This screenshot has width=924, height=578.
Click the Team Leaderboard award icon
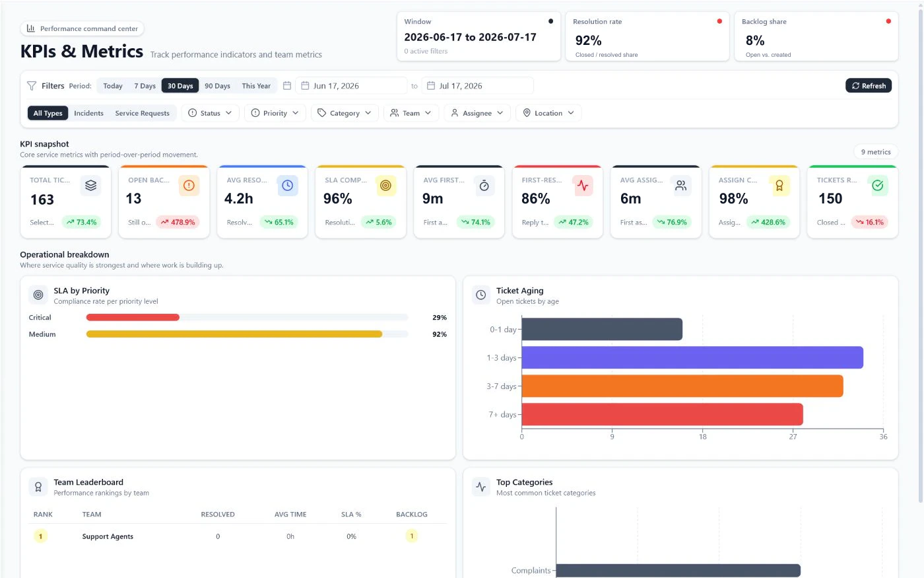[38, 487]
